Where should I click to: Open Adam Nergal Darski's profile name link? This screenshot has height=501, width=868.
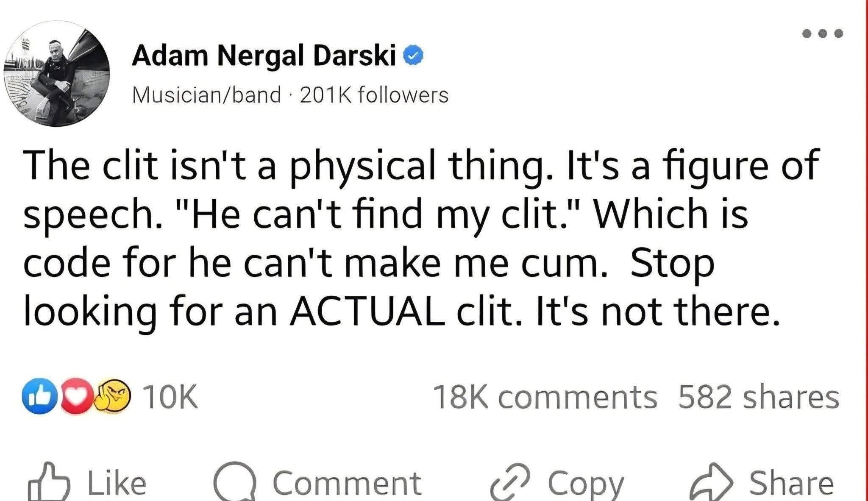coord(264,56)
